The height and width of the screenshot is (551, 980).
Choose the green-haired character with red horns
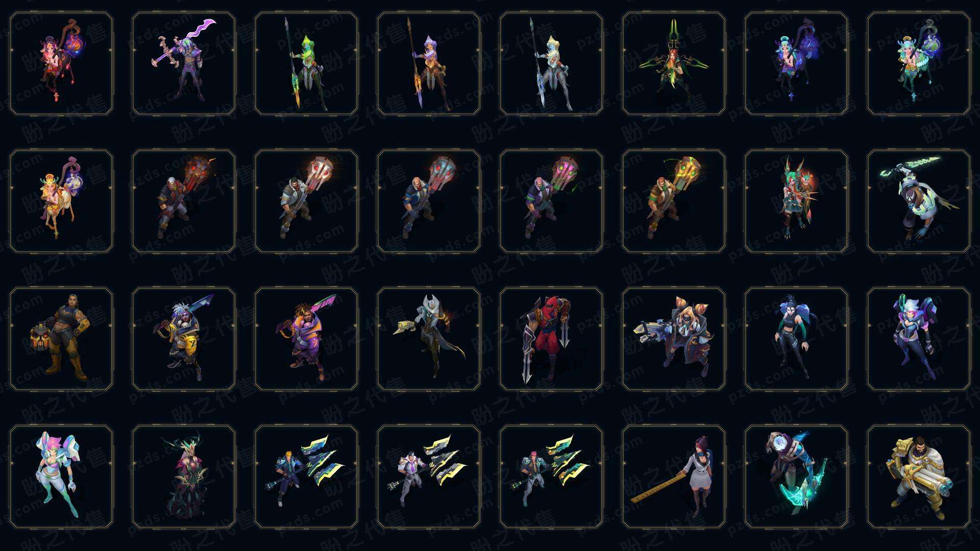[796, 201]
